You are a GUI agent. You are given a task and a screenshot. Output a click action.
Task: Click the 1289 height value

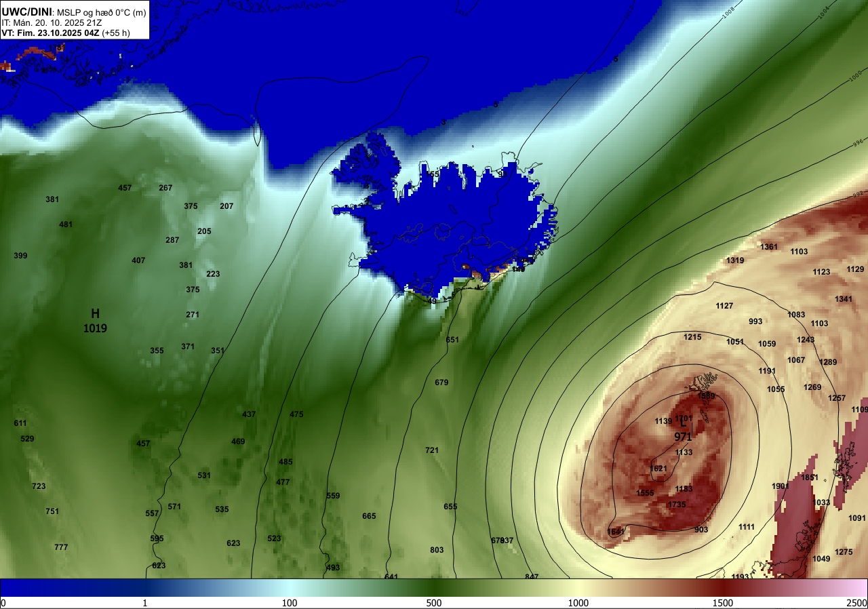828,362
